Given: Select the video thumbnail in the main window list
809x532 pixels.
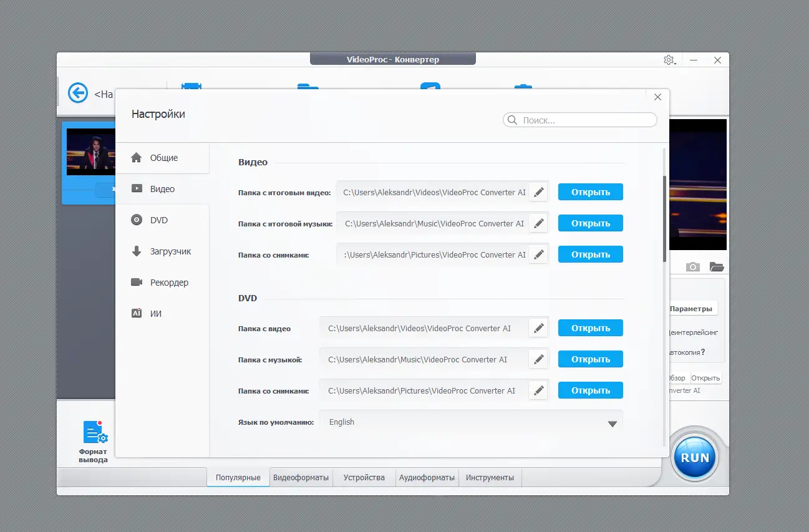Looking at the screenshot, I should pos(91,152).
